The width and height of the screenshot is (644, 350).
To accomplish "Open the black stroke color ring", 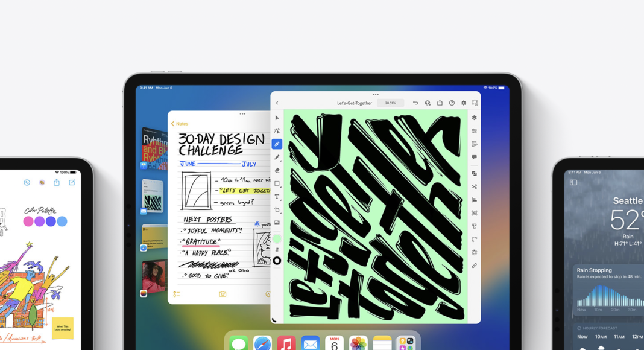I will (x=277, y=261).
